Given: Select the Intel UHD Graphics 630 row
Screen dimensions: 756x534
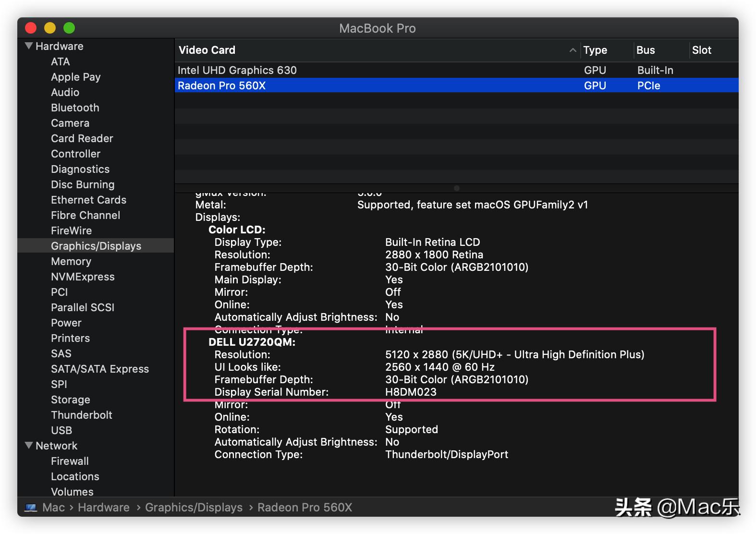Looking at the screenshot, I should pos(456,70).
